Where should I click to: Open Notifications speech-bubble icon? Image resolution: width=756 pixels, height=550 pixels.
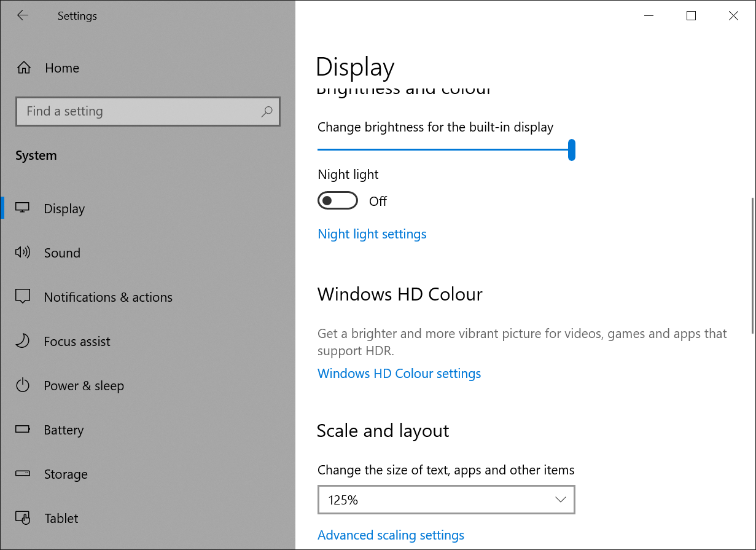point(23,297)
